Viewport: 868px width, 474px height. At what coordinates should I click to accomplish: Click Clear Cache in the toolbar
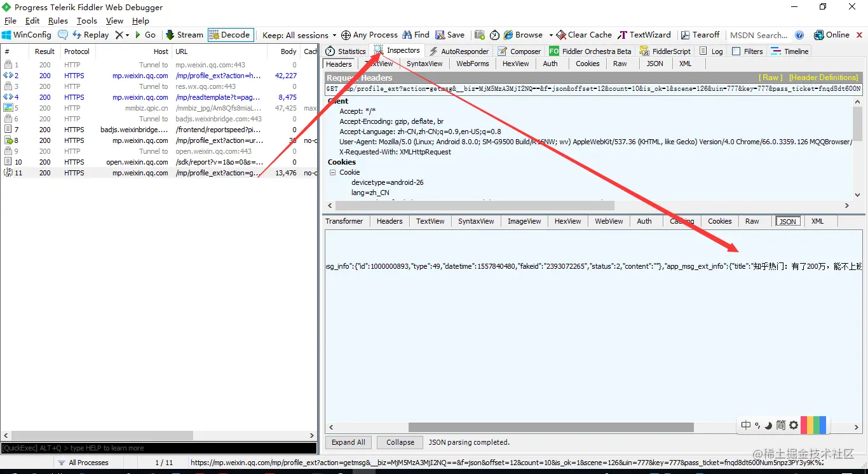coord(584,35)
